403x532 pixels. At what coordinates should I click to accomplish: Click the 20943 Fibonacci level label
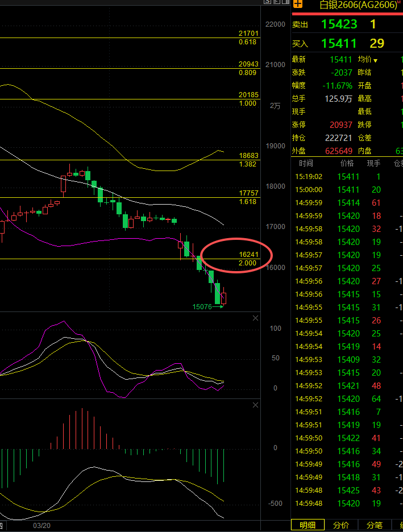pos(248,64)
